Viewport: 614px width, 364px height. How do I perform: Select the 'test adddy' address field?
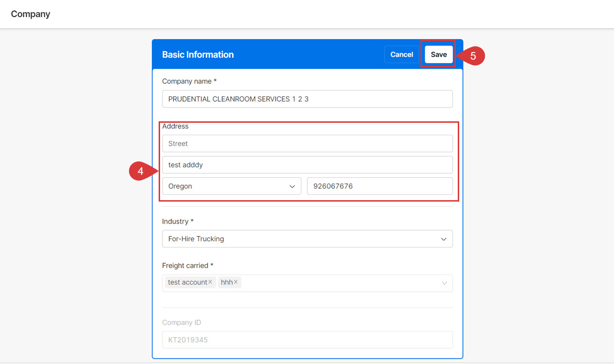coord(307,165)
